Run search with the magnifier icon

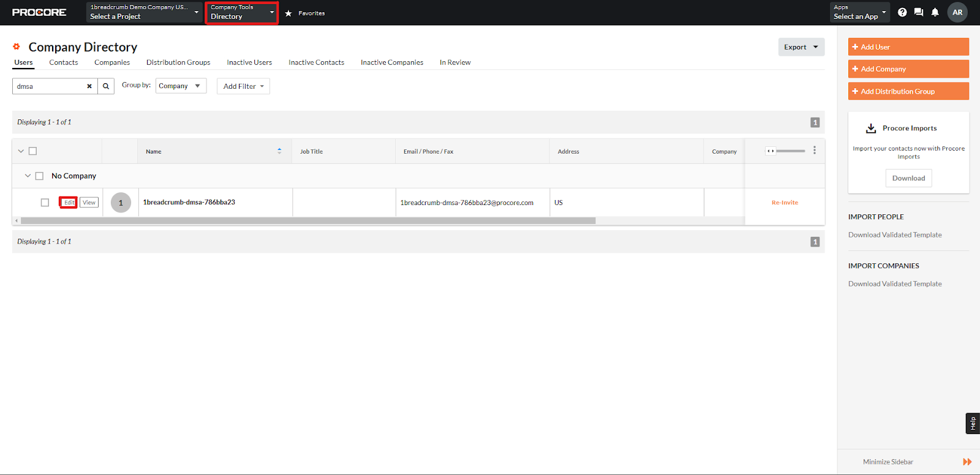(106, 86)
